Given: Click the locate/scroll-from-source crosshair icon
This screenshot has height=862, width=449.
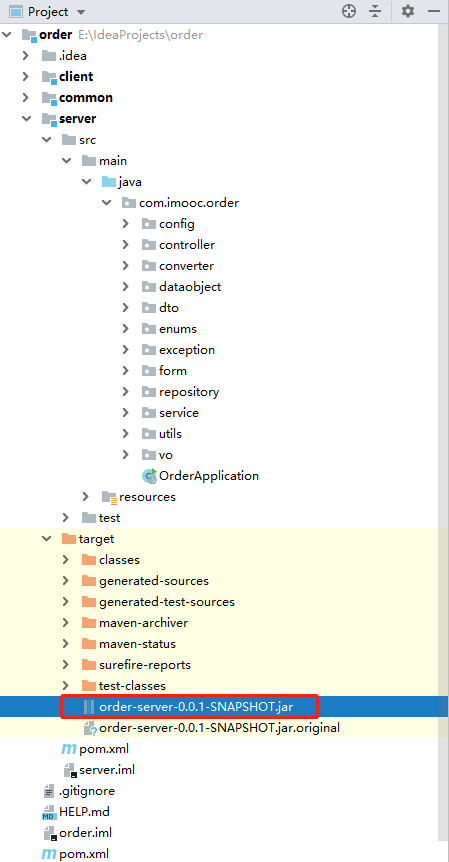Looking at the screenshot, I should [x=349, y=11].
